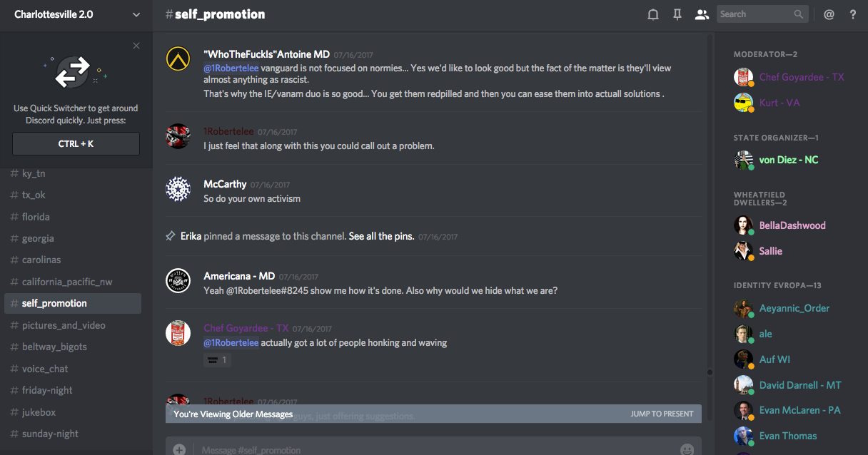Open notification settings bell icon
868x455 pixels.
click(x=652, y=14)
